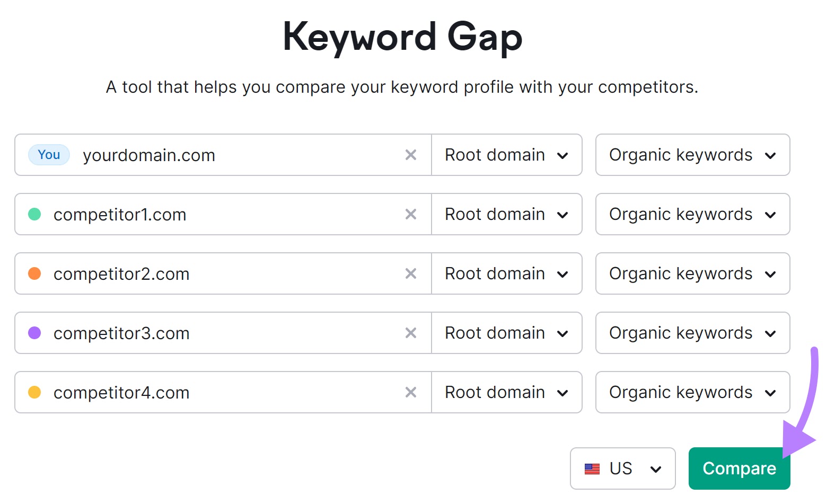Image resolution: width=835 pixels, height=504 pixels.
Task: Remove competitor1.com using its X icon
Action: click(411, 214)
